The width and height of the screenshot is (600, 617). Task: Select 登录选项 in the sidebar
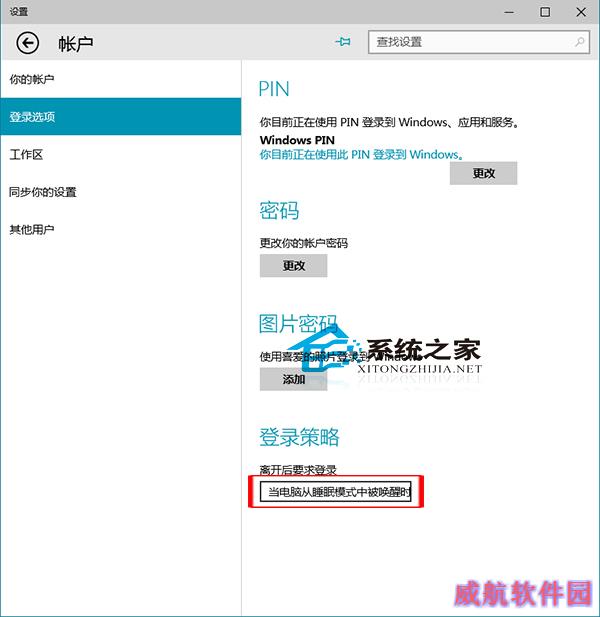(120, 116)
